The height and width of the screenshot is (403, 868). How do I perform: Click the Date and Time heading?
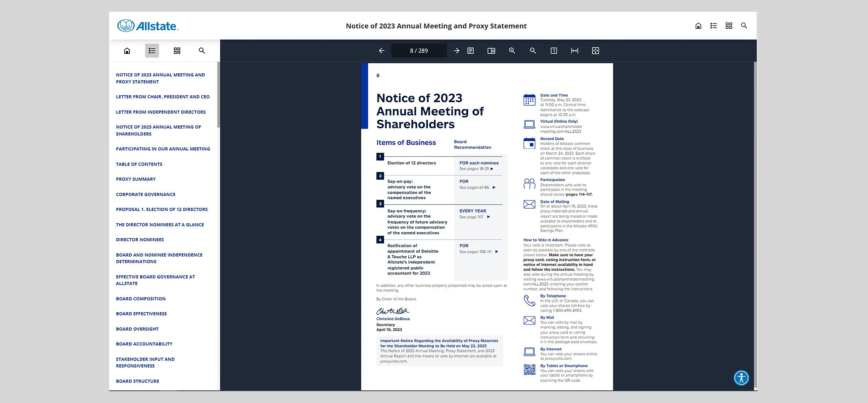(x=554, y=95)
